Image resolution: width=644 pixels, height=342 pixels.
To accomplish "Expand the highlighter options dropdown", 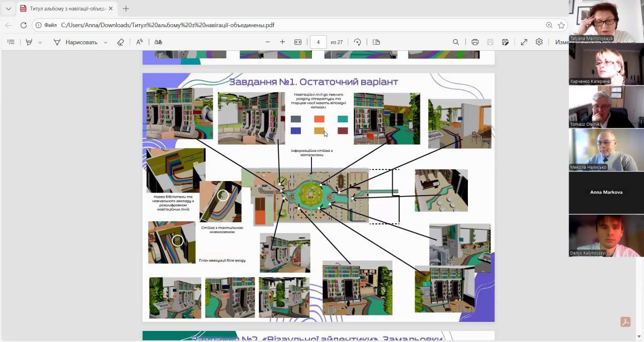I will (40, 42).
